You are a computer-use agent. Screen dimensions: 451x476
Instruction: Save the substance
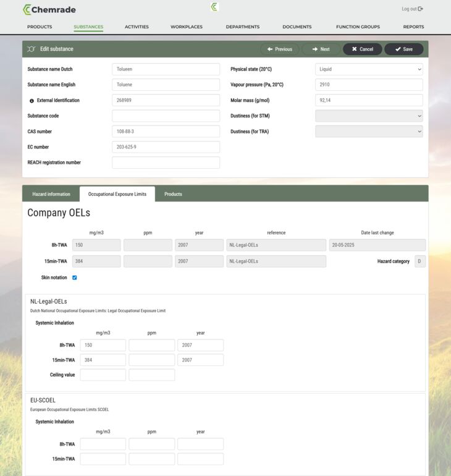[x=403, y=49]
